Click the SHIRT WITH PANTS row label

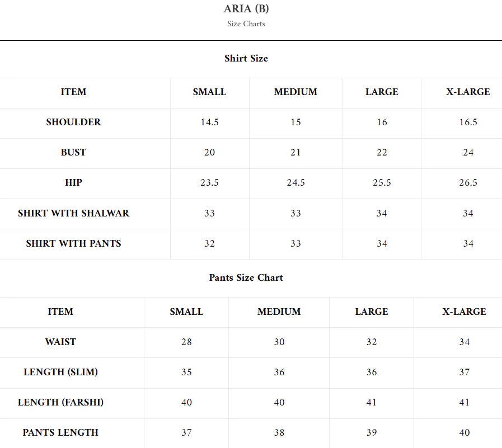pyautogui.click(x=74, y=243)
